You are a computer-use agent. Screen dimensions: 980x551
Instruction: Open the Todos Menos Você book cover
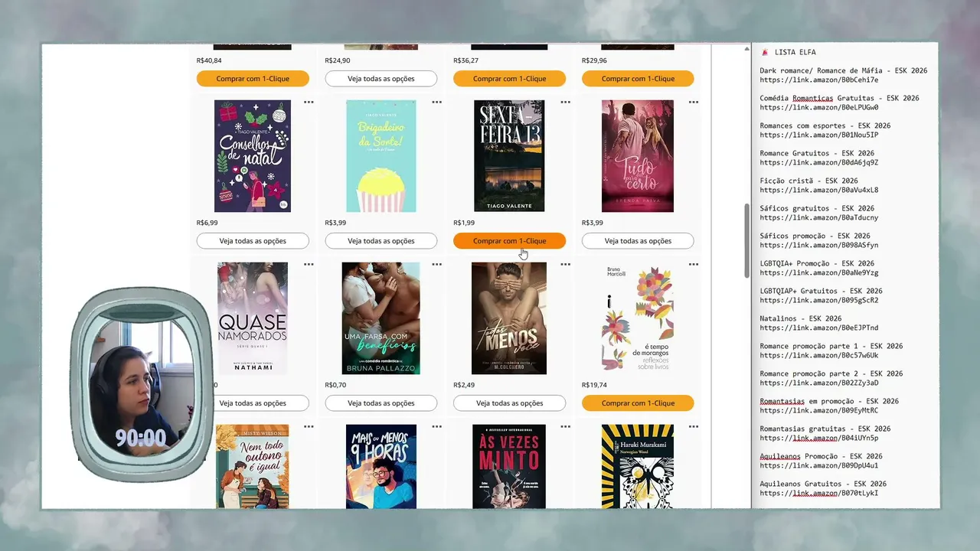[509, 318]
